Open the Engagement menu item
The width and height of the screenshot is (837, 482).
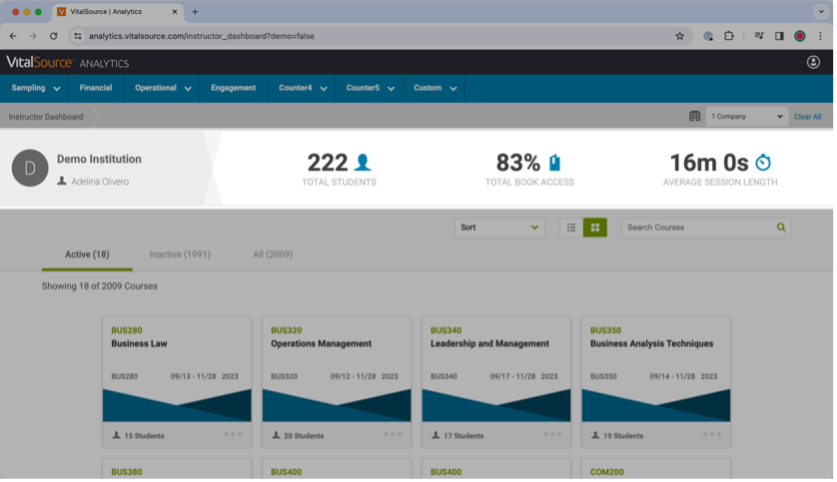(233, 88)
